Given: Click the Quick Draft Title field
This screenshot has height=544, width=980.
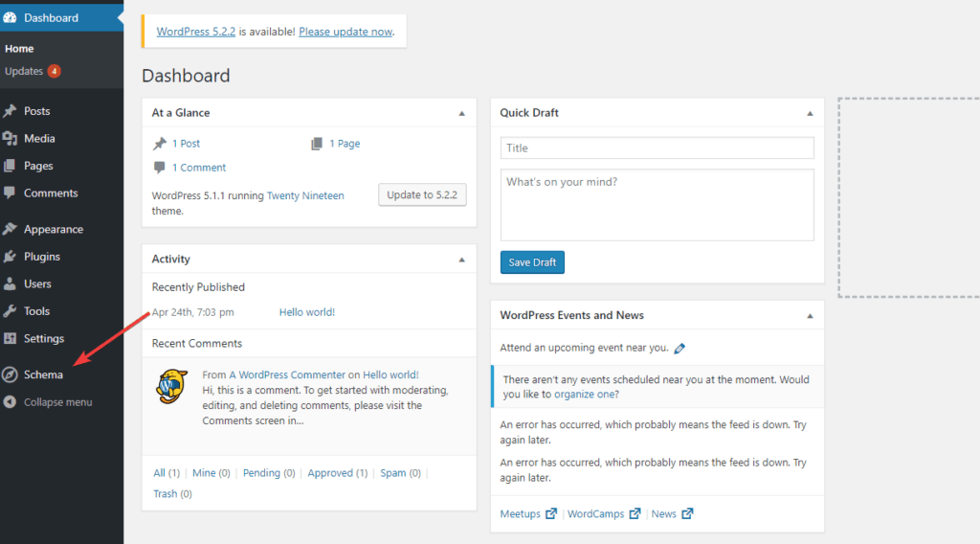Looking at the screenshot, I should (657, 148).
